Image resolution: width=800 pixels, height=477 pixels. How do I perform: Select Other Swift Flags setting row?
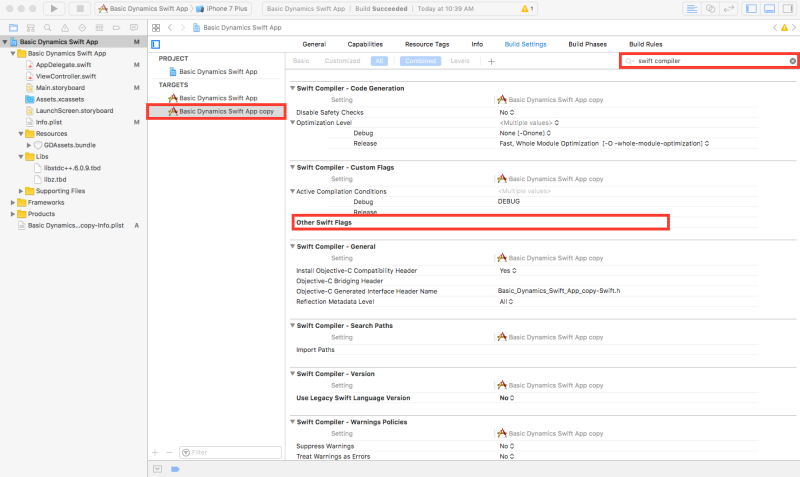click(x=480, y=222)
